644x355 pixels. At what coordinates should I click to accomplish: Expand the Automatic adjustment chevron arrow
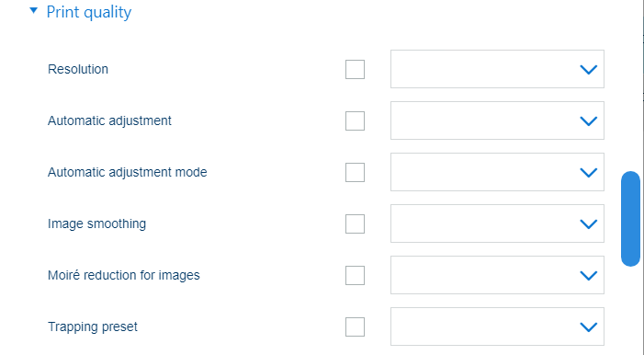(588, 120)
